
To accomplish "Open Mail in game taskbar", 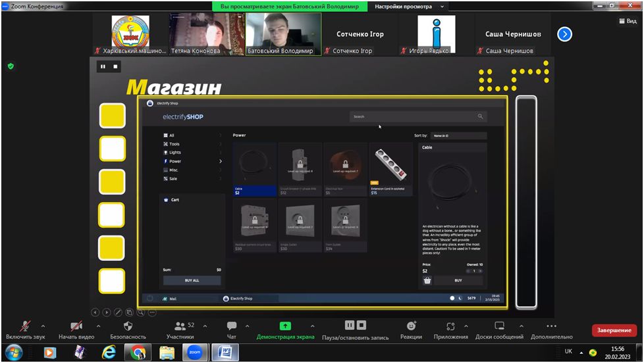I will (170, 299).
